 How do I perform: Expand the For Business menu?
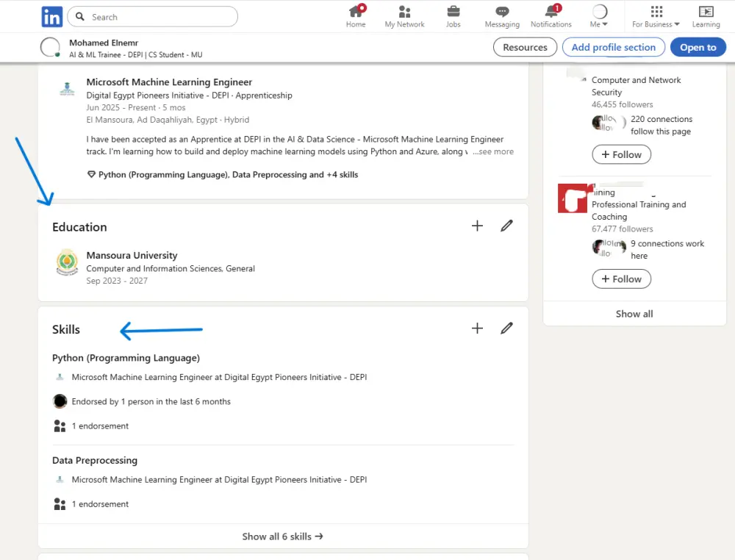(x=655, y=16)
